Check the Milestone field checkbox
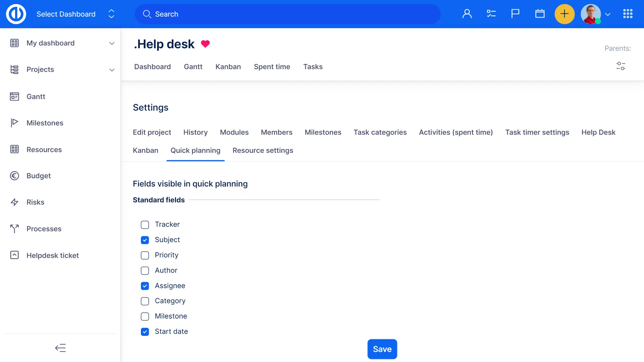The image size is (644, 362). (x=145, y=316)
